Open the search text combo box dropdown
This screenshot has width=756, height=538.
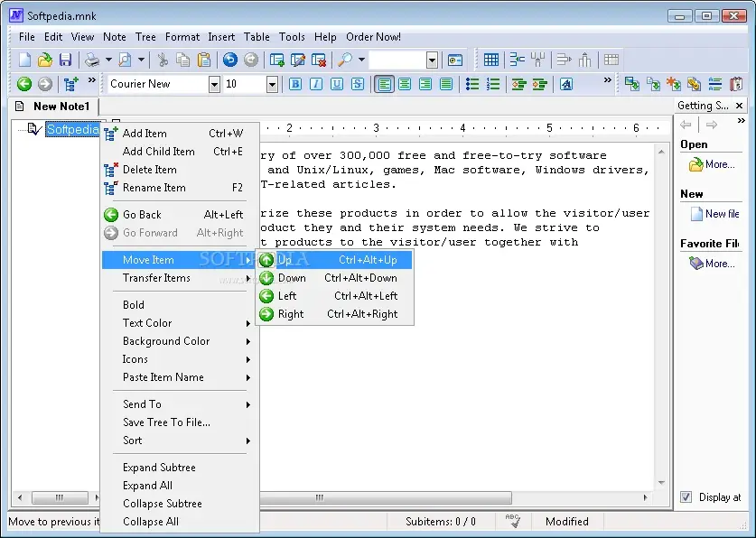(x=432, y=60)
